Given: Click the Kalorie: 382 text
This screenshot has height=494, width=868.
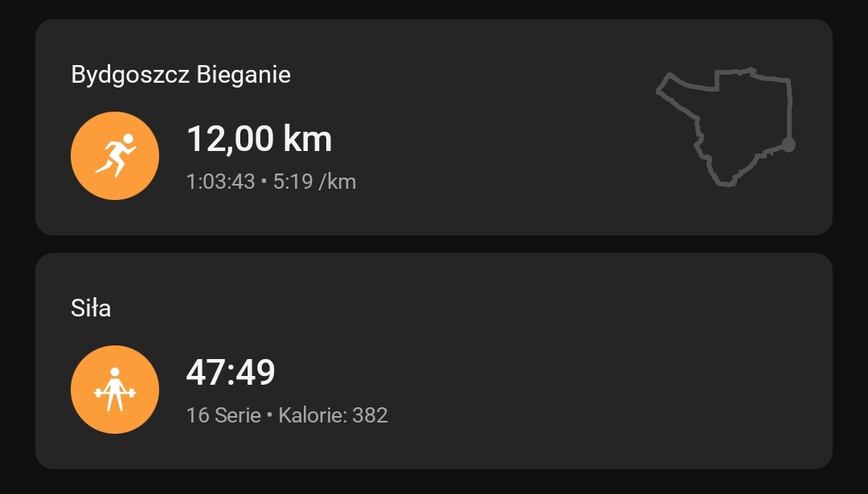Looking at the screenshot, I should tap(333, 415).
